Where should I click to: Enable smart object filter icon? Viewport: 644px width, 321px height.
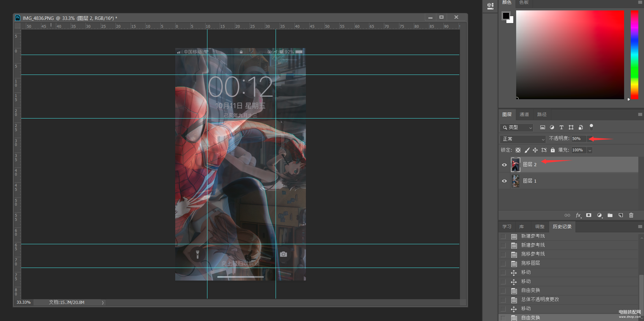(x=581, y=127)
